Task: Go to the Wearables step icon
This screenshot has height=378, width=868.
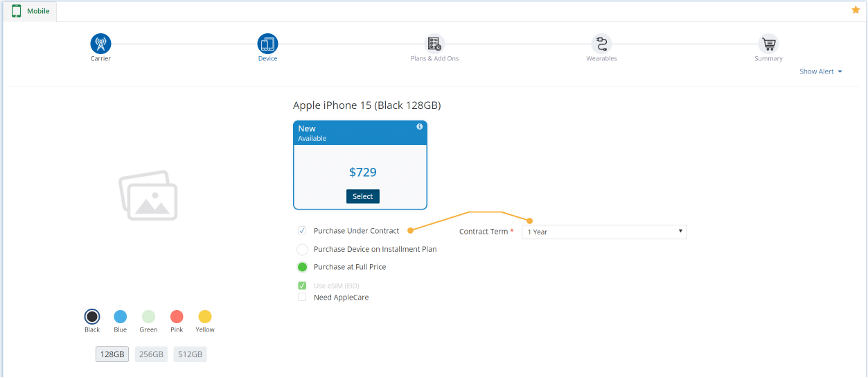Action: pyautogui.click(x=601, y=44)
